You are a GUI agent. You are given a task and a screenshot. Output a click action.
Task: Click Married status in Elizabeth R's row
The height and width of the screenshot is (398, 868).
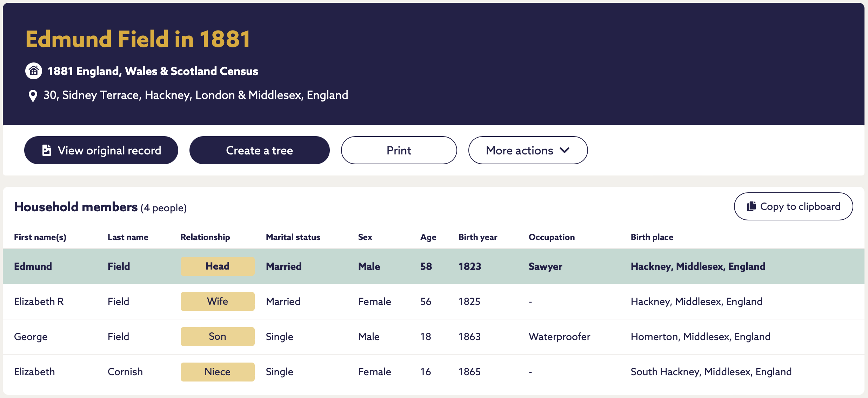tap(283, 301)
